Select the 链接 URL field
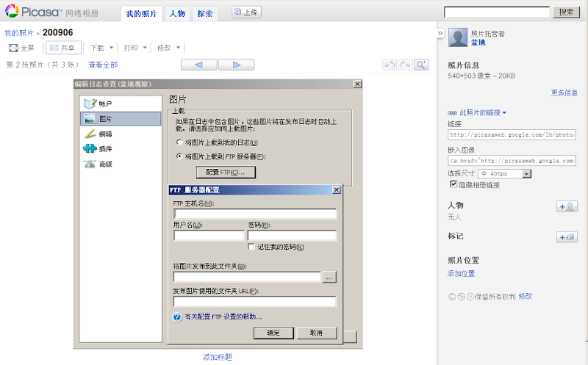 click(x=512, y=134)
